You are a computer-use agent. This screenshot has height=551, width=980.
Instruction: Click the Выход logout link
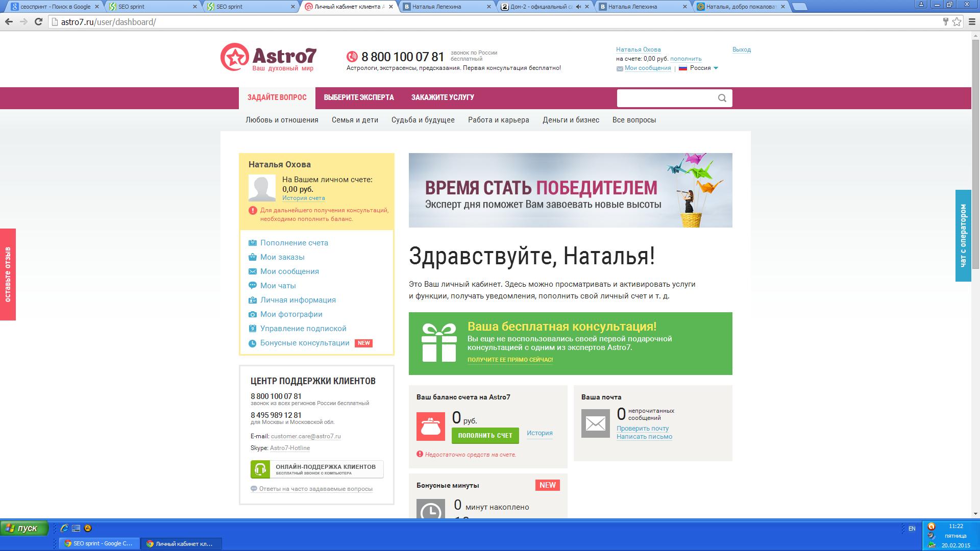[742, 49]
